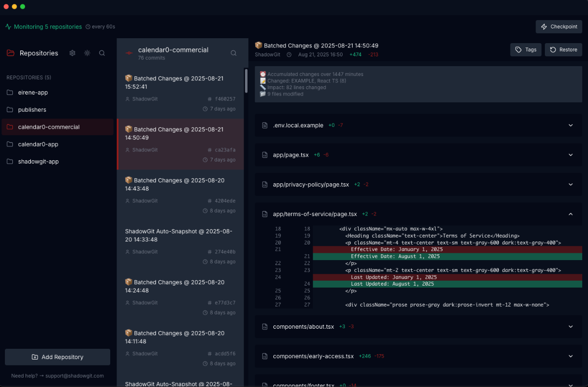The image size is (588, 387).
Task: Select the eirene-app repository
Action: pyautogui.click(x=58, y=93)
